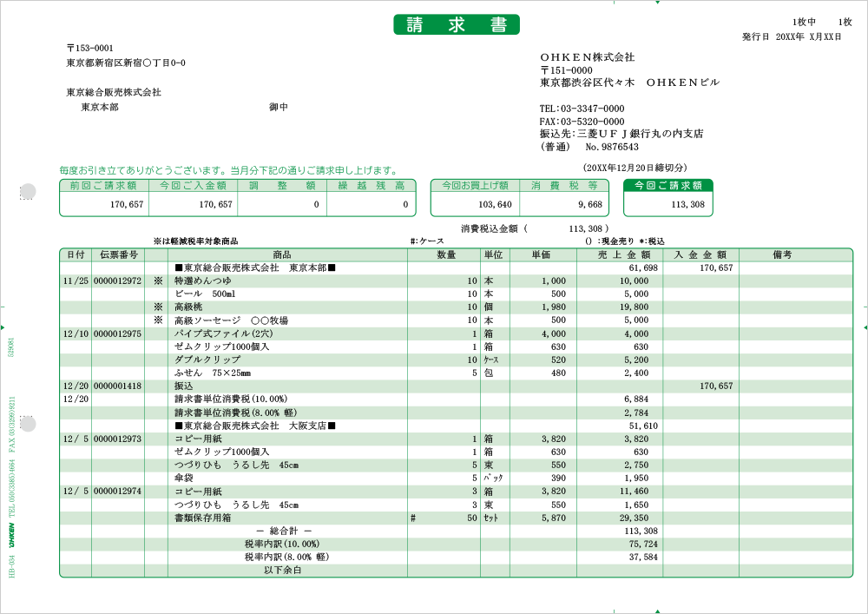Select the 特選めんつゆ product row
This screenshot has width=868, height=614.
pyautogui.click(x=457, y=281)
